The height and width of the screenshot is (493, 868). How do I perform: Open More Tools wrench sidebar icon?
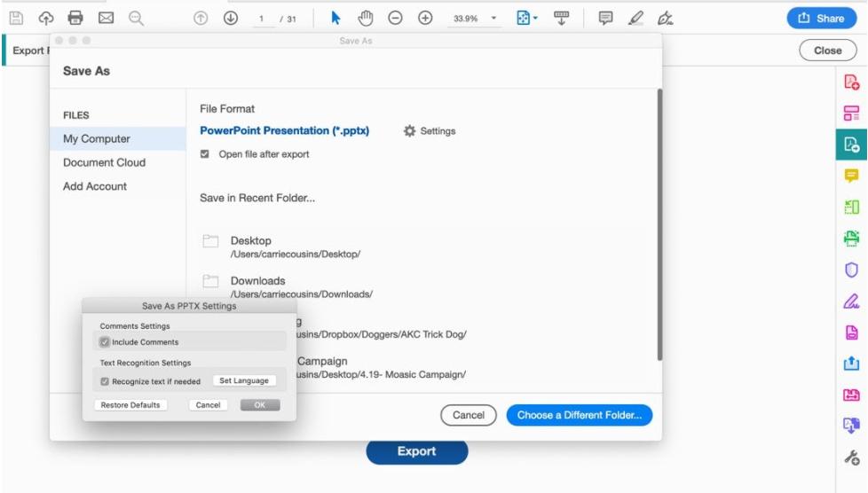point(851,458)
